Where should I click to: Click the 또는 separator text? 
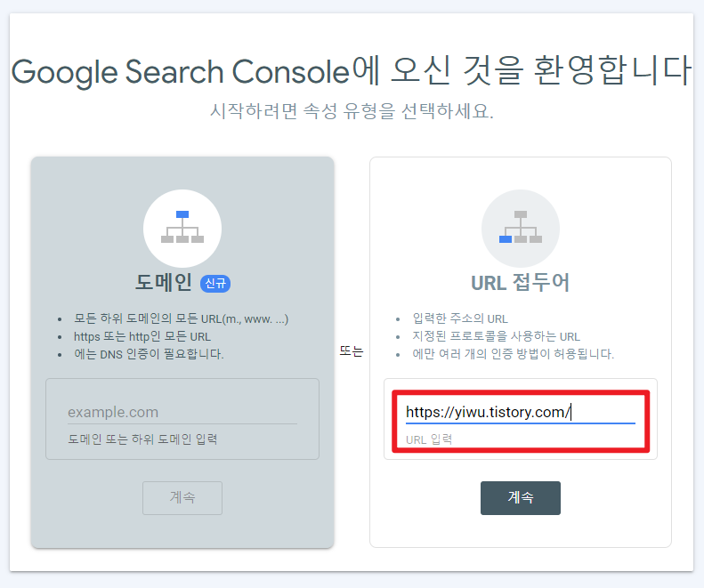[x=351, y=351]
